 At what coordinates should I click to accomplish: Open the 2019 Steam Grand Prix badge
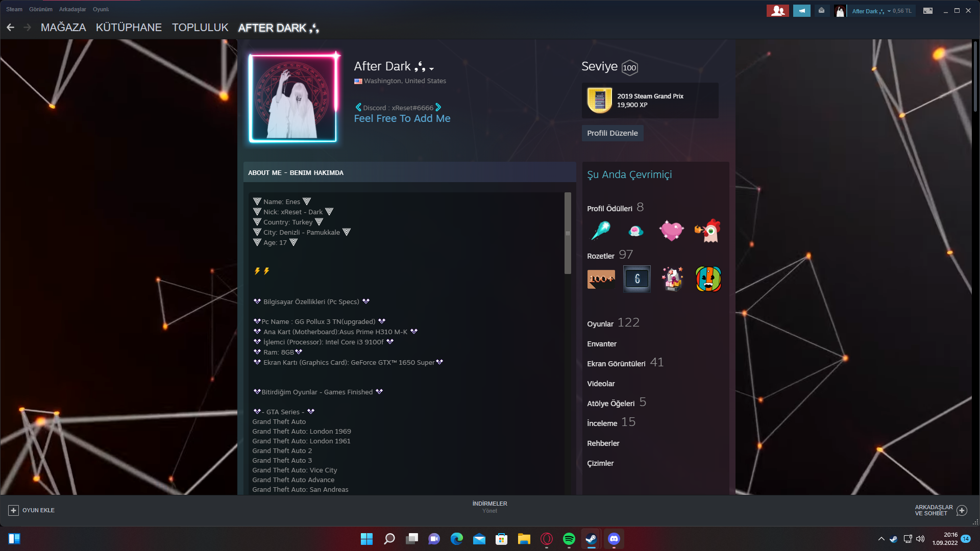coord(650,101)
